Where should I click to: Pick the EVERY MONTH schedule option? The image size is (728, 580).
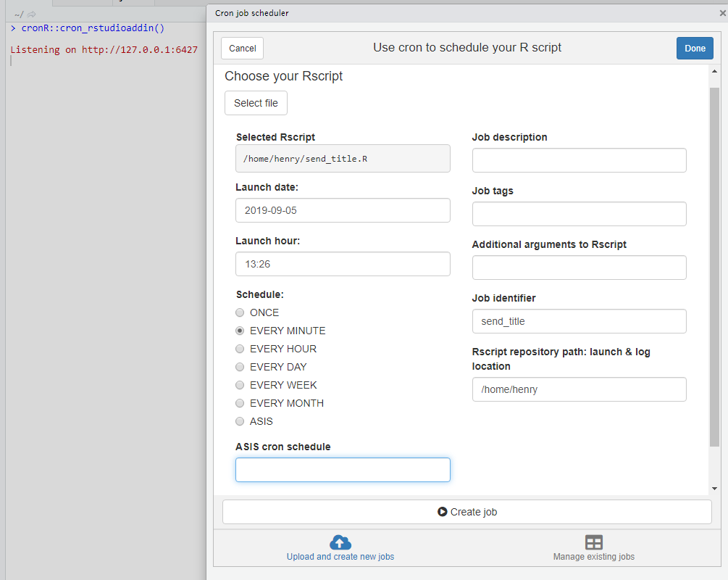point(240,403)
